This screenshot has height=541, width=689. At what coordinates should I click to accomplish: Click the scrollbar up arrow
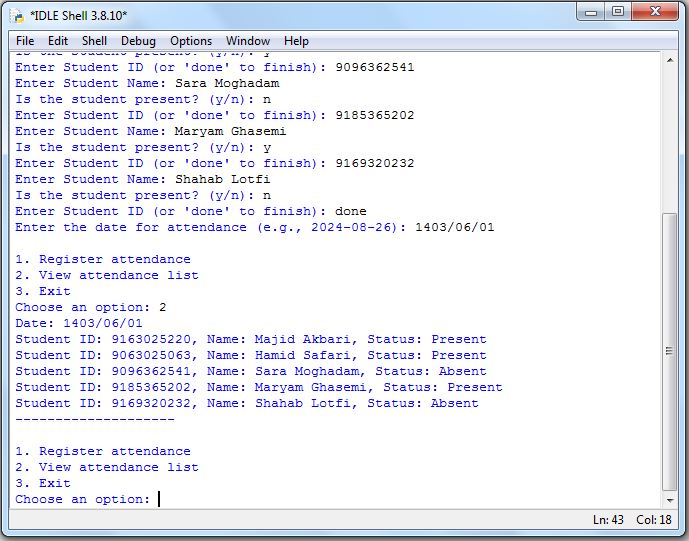[x=670, y=60]
